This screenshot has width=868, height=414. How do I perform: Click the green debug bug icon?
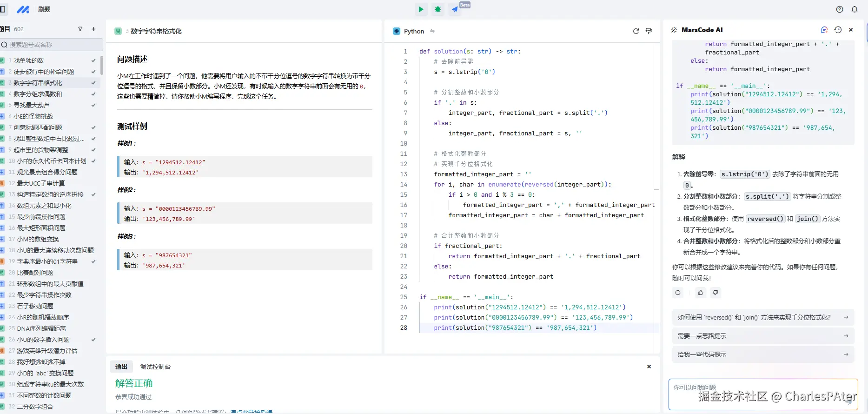coord(437,9)
